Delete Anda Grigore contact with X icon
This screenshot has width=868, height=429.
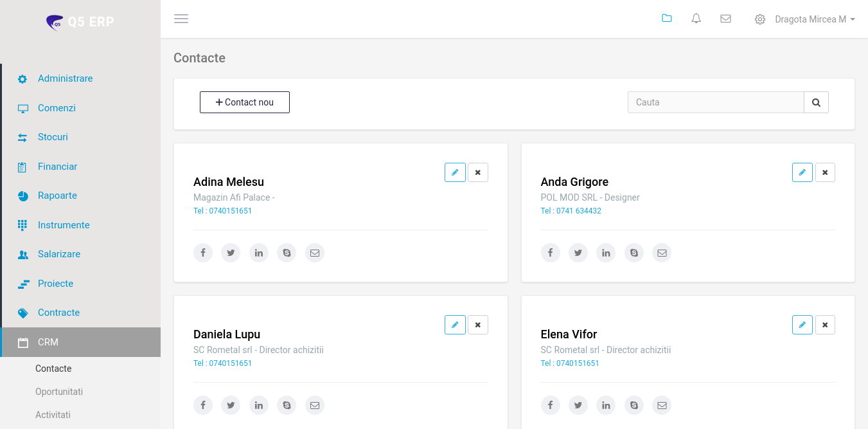825,172
